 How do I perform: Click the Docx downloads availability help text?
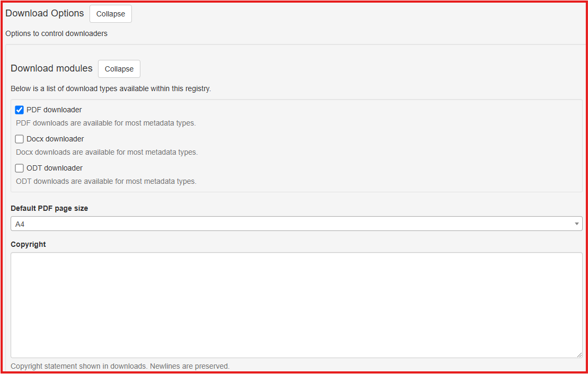[x=106, y=153]
